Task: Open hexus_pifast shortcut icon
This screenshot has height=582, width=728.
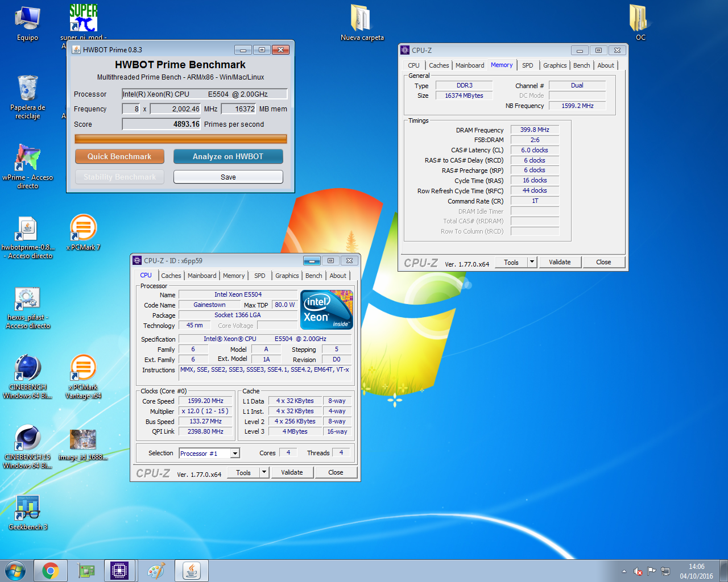Action: (x=28, y=308)
